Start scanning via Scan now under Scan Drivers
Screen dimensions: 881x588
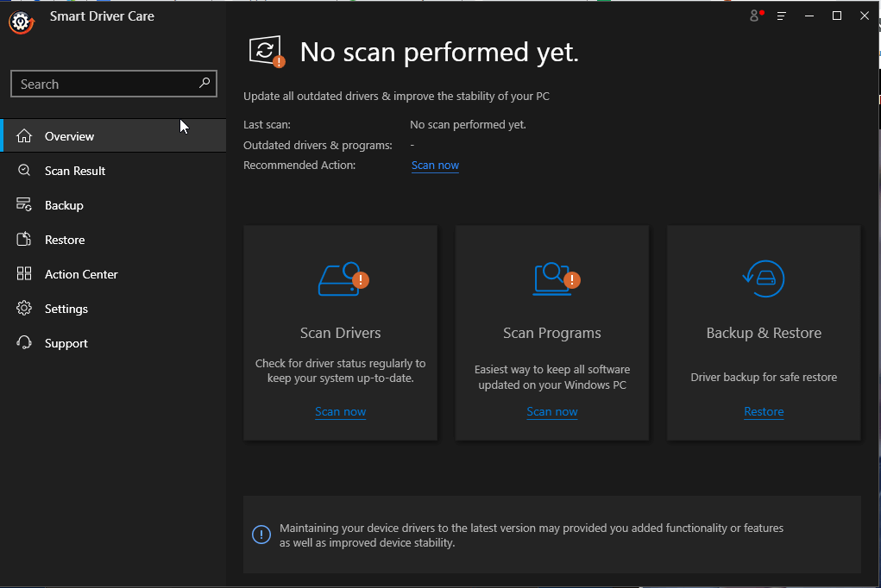(340, 411)
